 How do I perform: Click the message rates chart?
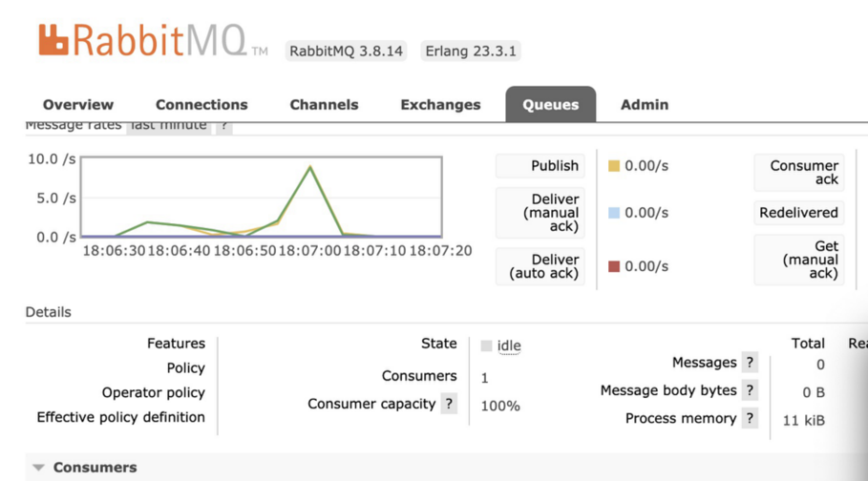pyautogui.click(x=261, y=197)
